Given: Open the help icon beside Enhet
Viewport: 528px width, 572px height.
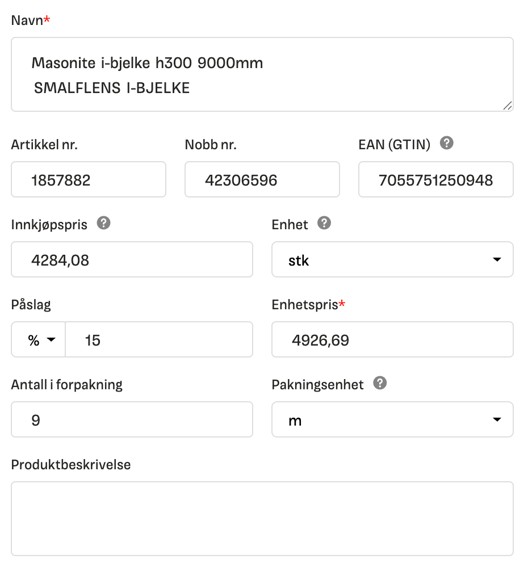Looking at the screenshot, I should (x=324, y=223).
